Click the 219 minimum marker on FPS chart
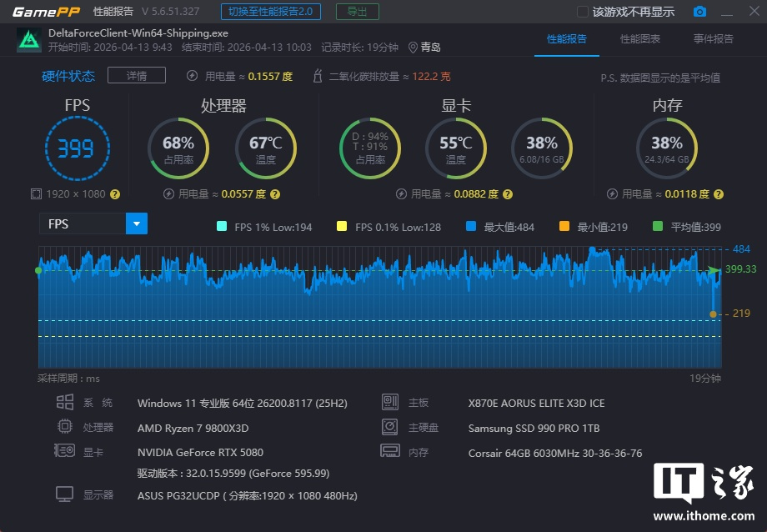The image size is (767, 532). [x=714, y=314]
